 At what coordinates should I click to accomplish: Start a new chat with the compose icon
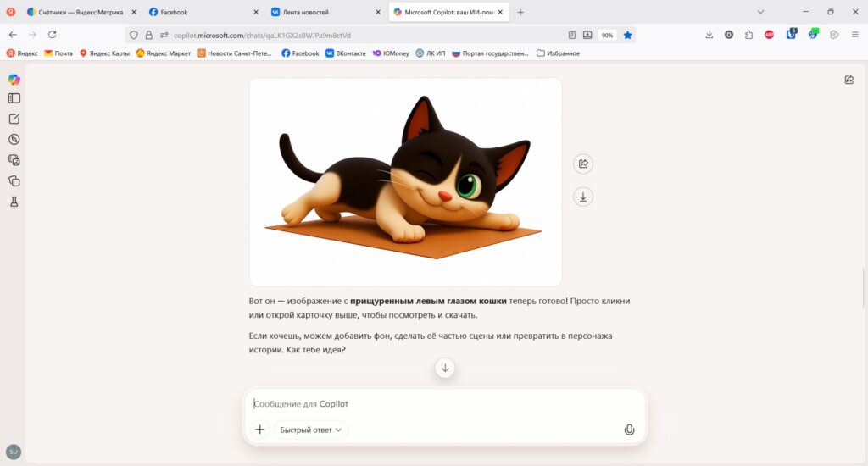(14, 119)
